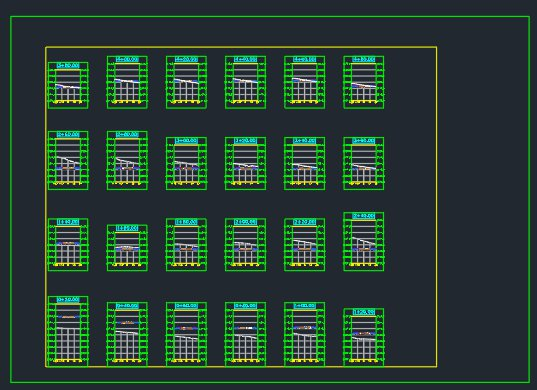
Task: Select the tallest cross-section in bottom row
Action: 68,331
